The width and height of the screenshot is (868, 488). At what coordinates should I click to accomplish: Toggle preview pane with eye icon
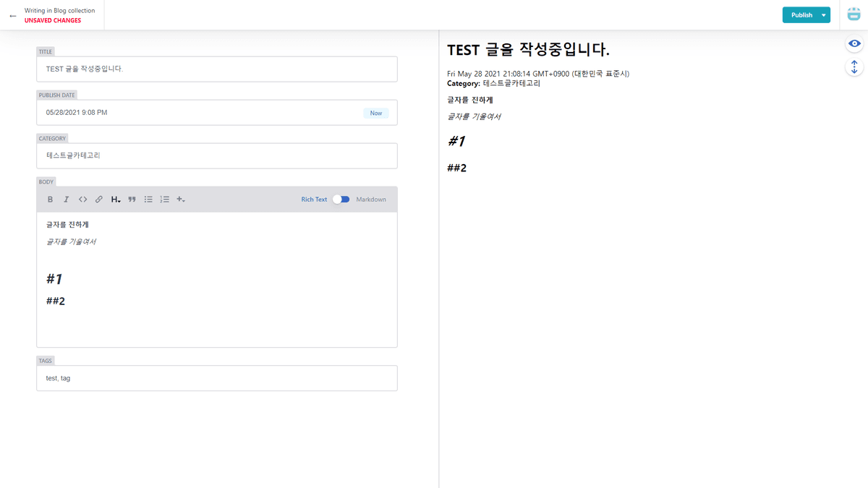854,44
